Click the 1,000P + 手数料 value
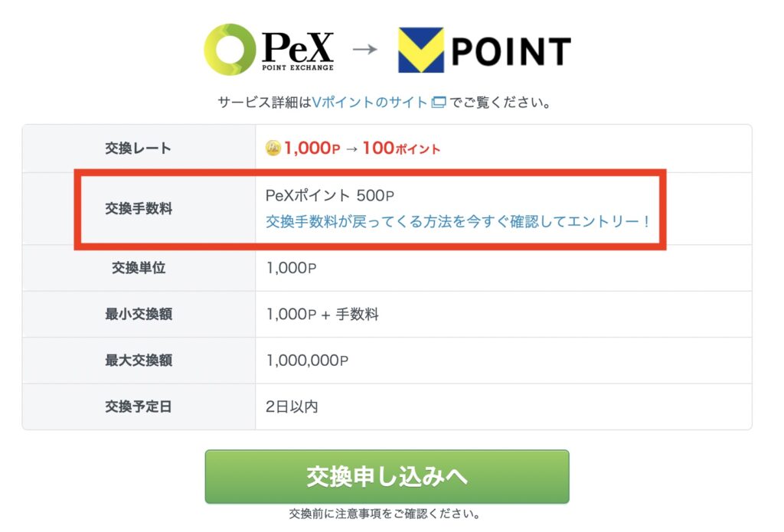The height and width of the screenshot is (532, 784). pos(322,314)
